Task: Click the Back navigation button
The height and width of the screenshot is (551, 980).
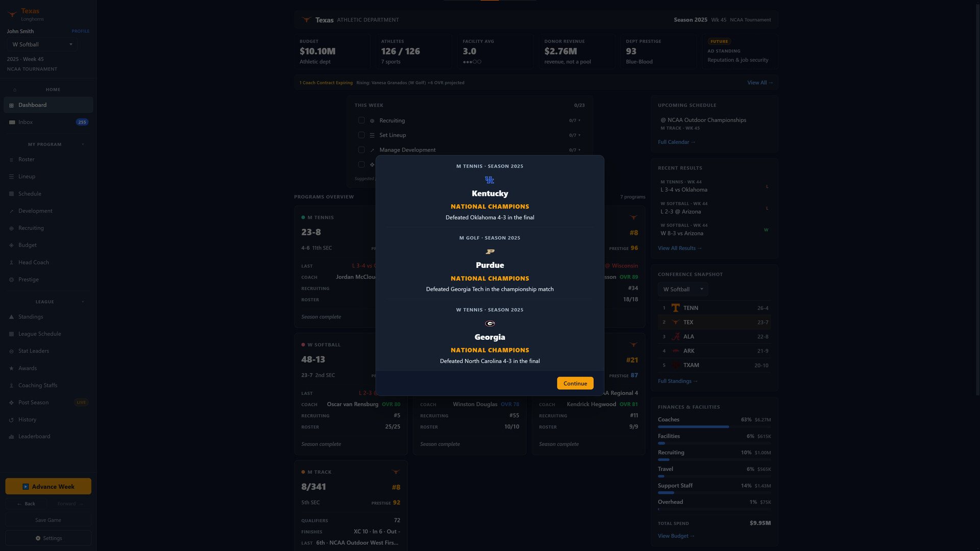Action: (26, 504)
